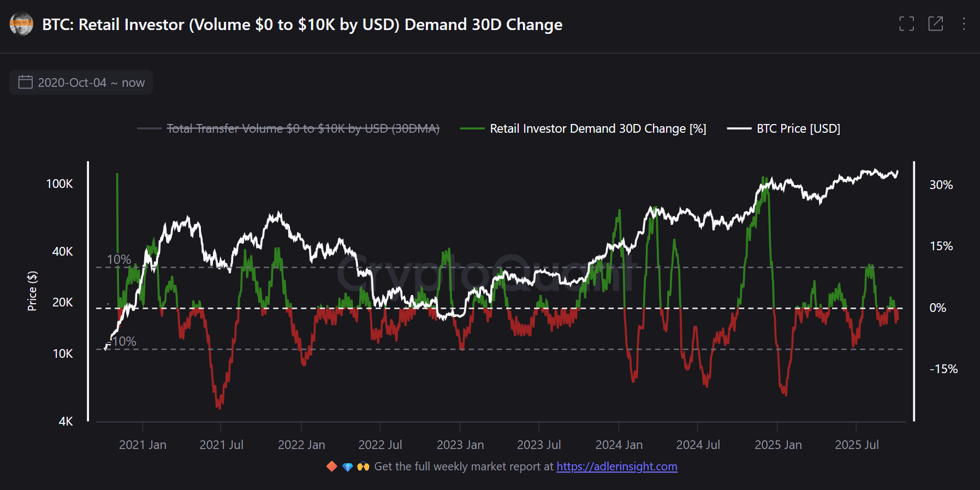
Task: Click the white BTC Price legend line swatch
Action: (x=739, y=128)
